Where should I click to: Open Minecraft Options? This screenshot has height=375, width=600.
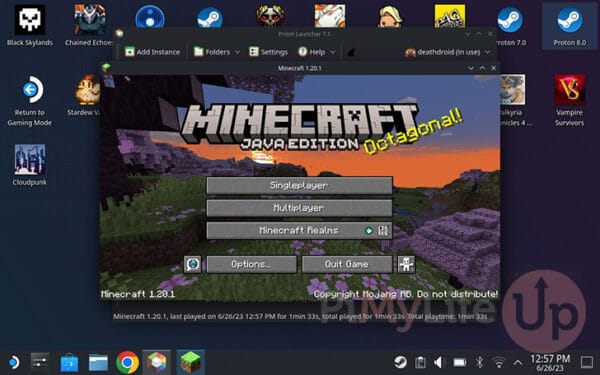[x=251, y=264]
